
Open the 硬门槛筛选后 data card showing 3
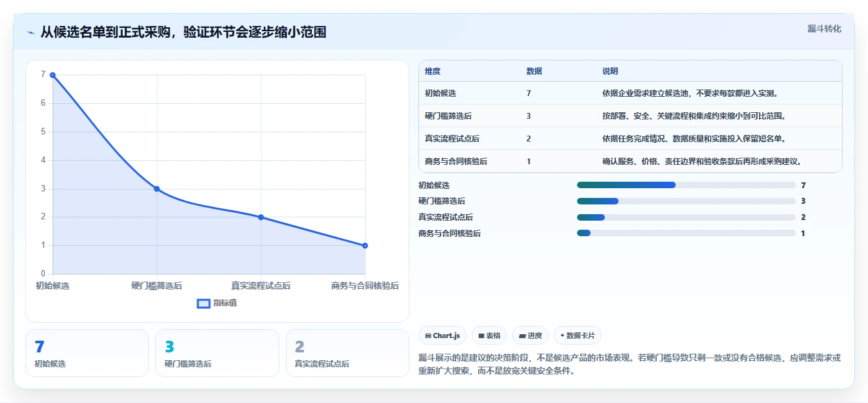[x=217, y=353]
